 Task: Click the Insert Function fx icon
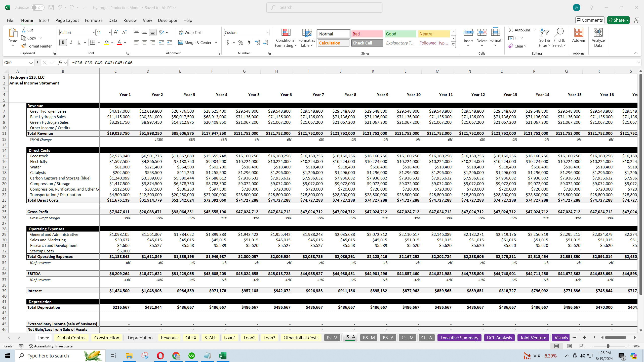coord(60,63)
